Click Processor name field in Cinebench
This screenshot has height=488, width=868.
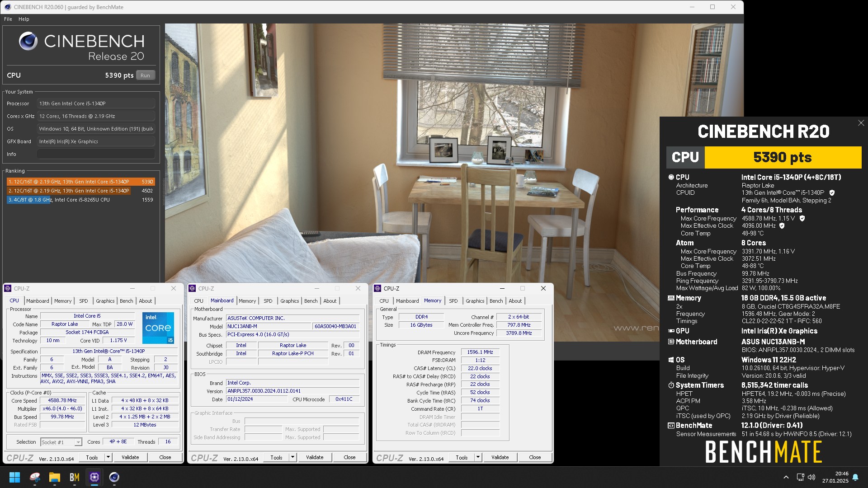coord(96,103)
